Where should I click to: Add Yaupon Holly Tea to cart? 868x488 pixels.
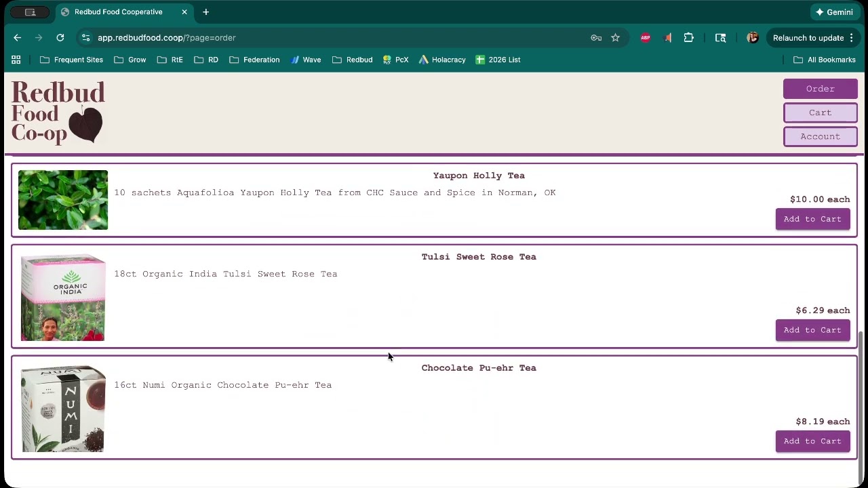click(x=812, y=219)
